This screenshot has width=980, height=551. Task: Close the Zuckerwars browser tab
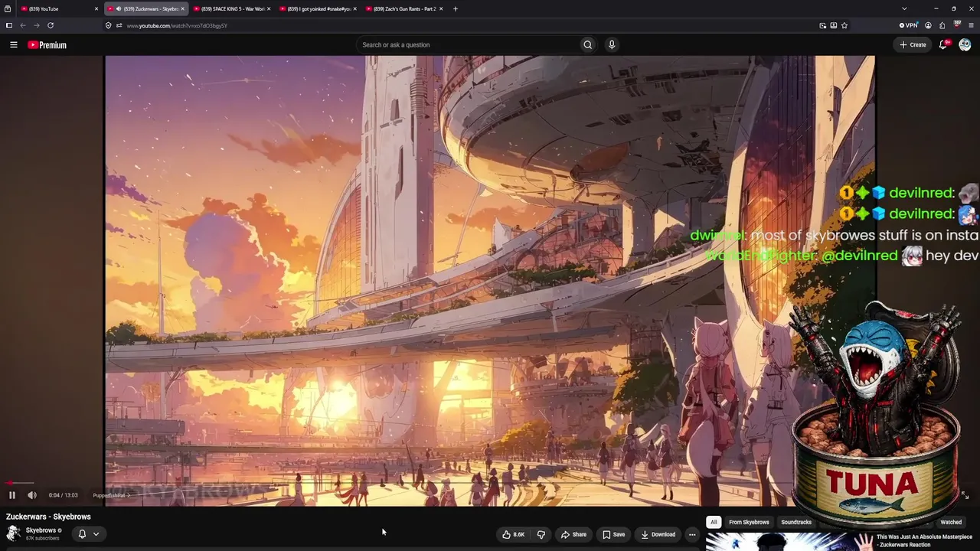pos(182,8)
